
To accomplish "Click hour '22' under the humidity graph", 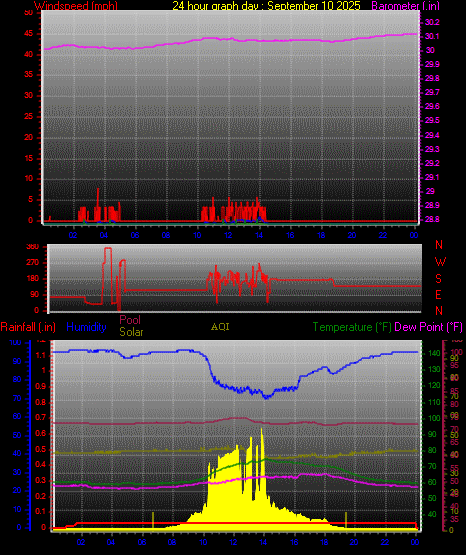I will tap(385, 542).
